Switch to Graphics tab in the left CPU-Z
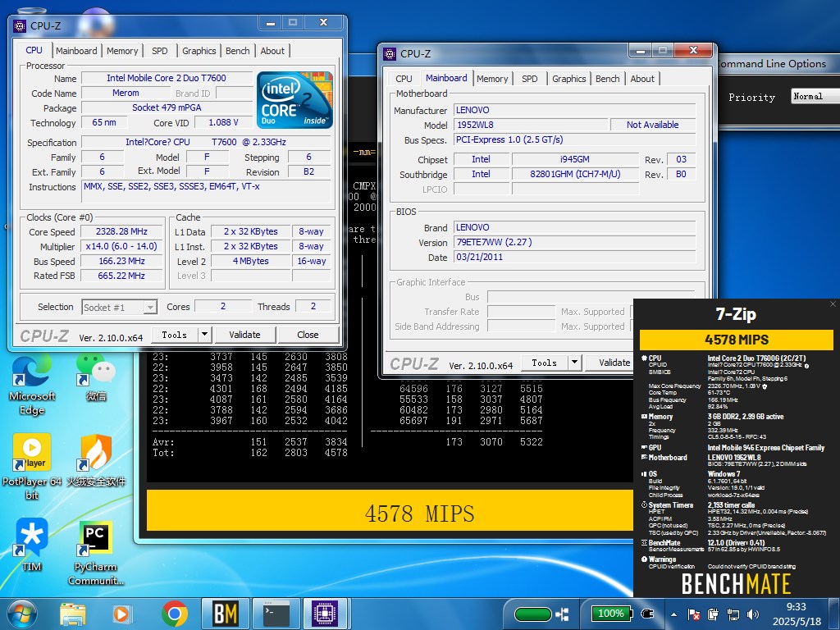This screenshot has height=630, width=840. tap(199, 51)
